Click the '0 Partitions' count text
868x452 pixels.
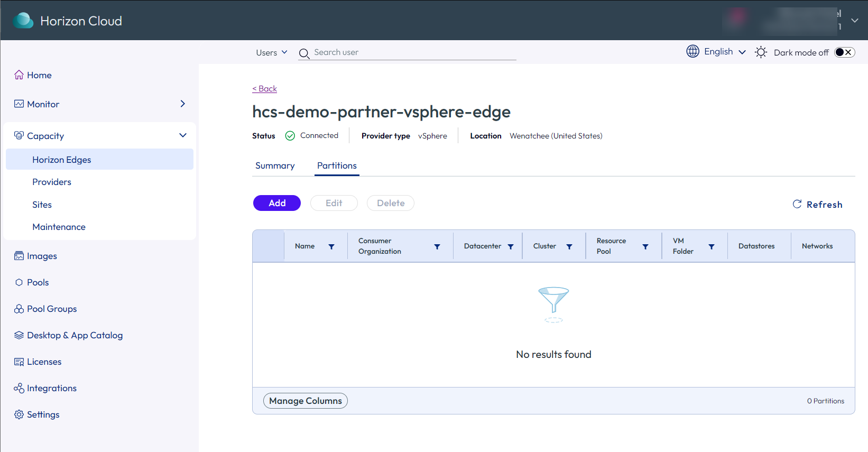click(x=826, y=401)
